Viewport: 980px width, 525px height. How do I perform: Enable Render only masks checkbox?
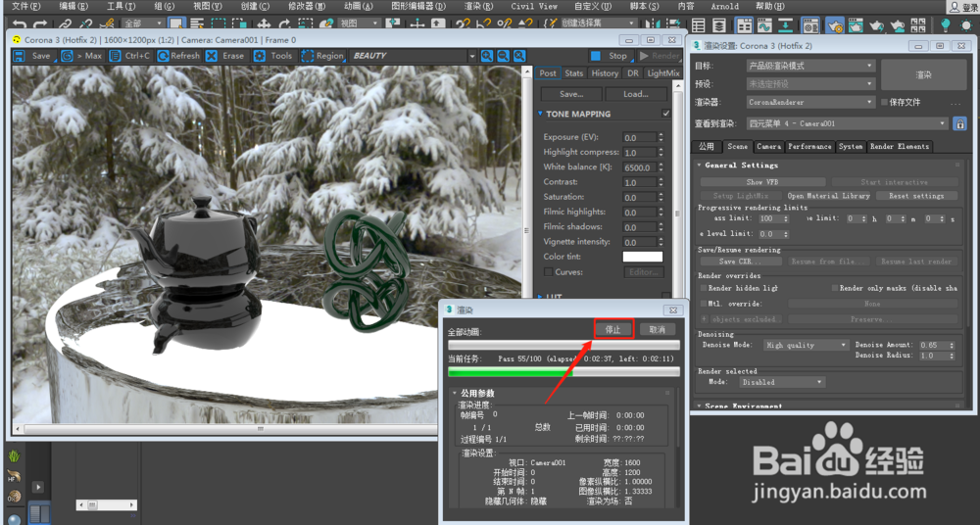tap(835, 288)
